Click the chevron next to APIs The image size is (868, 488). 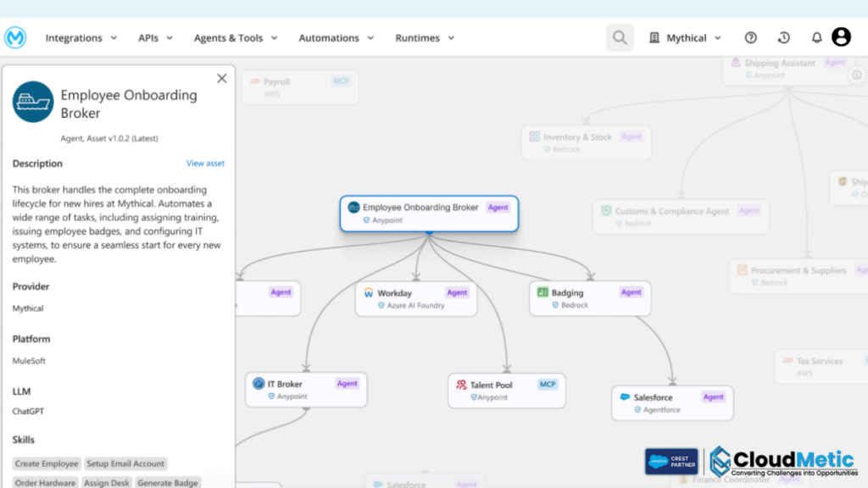170,38
